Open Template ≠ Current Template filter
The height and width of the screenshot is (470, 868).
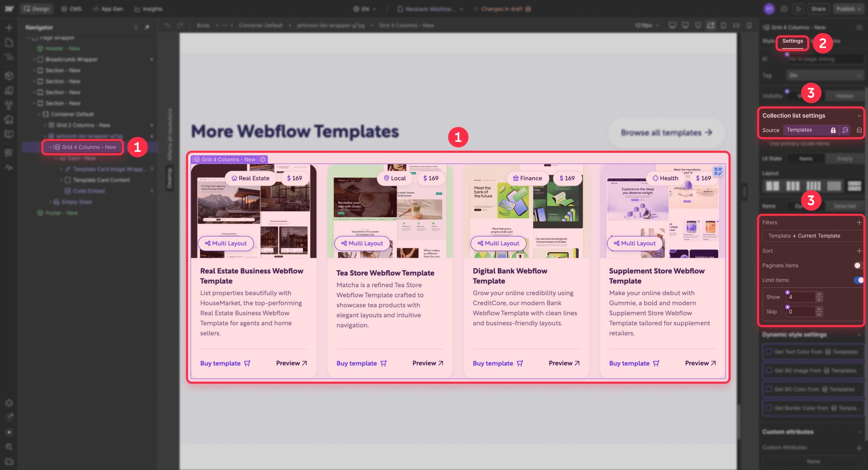click(813, 236)
